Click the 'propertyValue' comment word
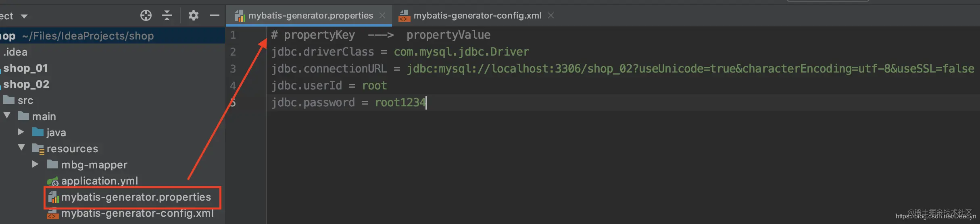980x224 pixels. [448, 35]
